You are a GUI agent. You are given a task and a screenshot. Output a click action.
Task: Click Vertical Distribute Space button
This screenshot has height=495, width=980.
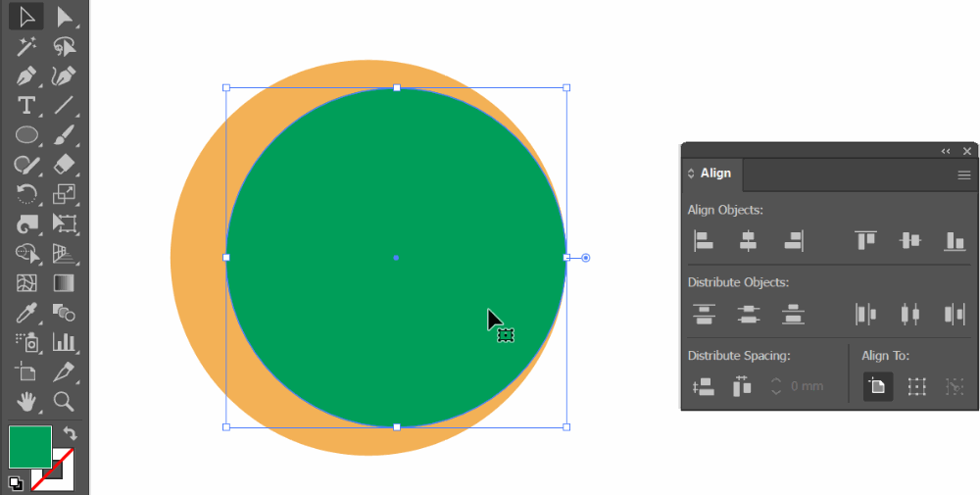coord(704,387)
